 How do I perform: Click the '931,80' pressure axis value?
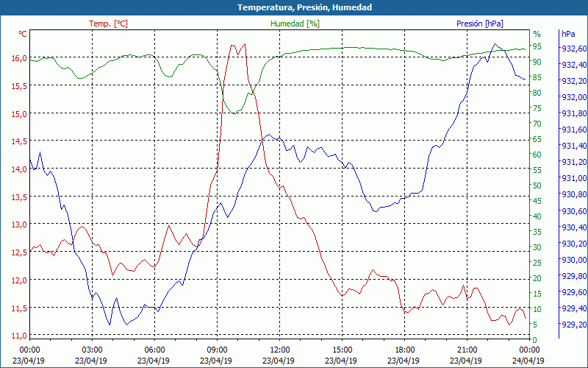pos(574,113)
